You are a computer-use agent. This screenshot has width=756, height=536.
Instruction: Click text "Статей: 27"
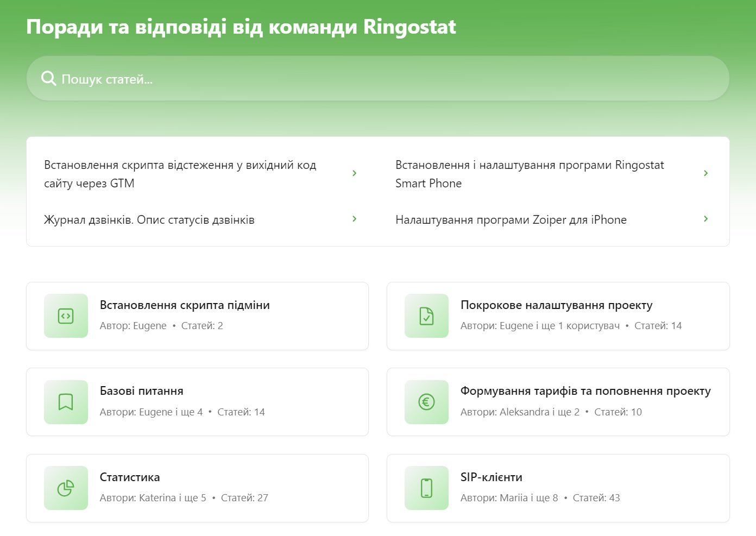[x=244, y=498]
